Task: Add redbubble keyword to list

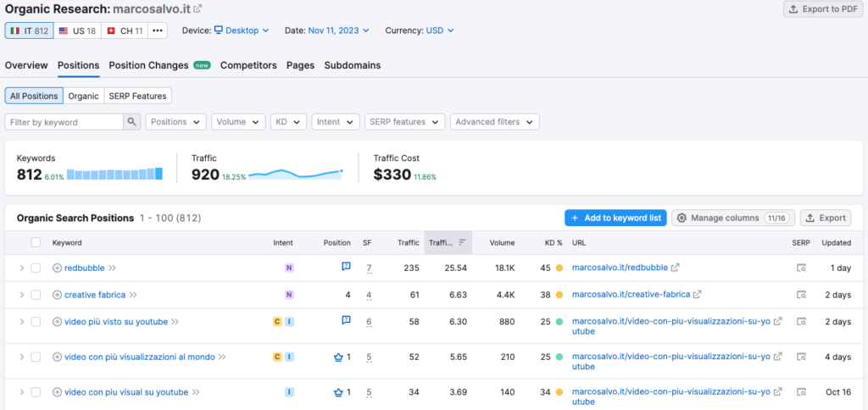Action: 57,268
